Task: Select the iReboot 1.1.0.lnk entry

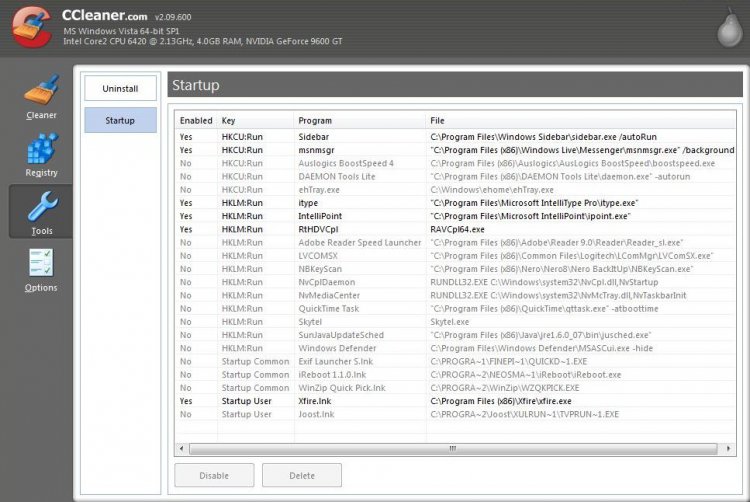Action: click(455, 375)
